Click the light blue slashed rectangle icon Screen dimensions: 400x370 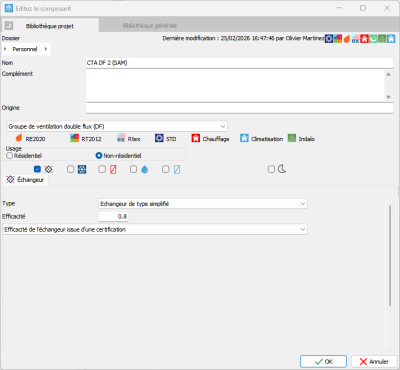(177, 169)
